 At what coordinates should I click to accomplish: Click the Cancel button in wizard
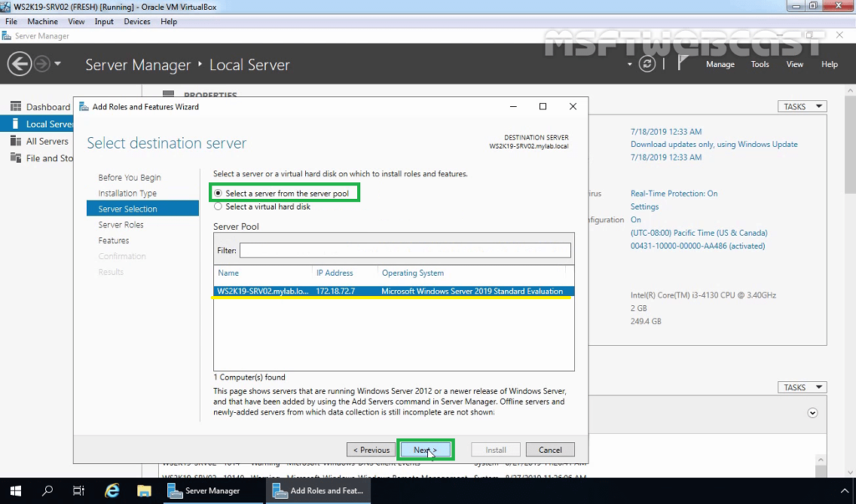[x=550, y=450]
